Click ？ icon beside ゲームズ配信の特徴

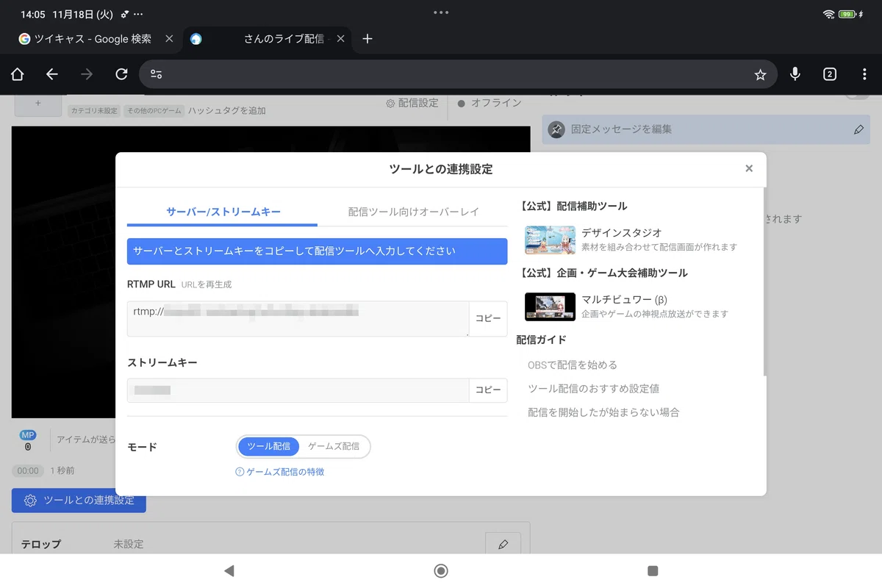240,472
